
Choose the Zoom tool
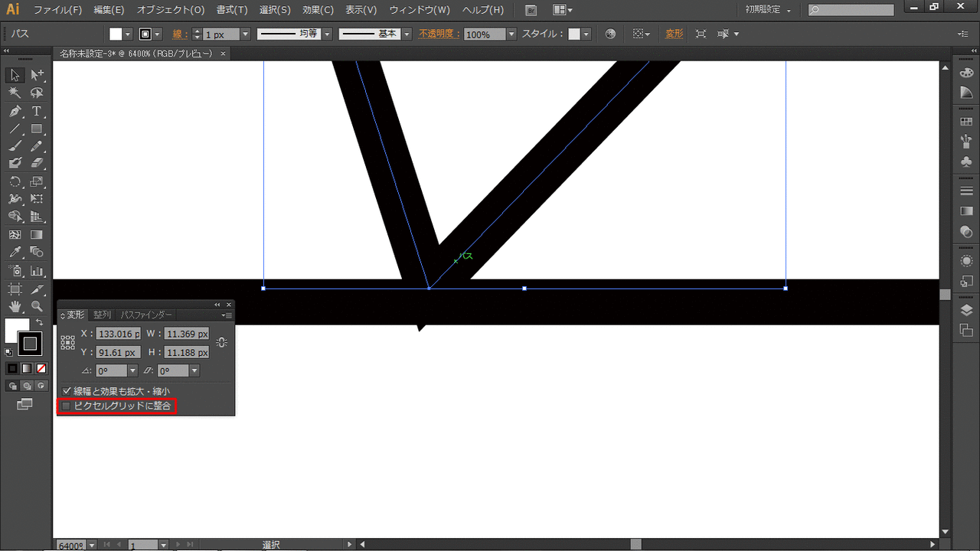point(37,307)
